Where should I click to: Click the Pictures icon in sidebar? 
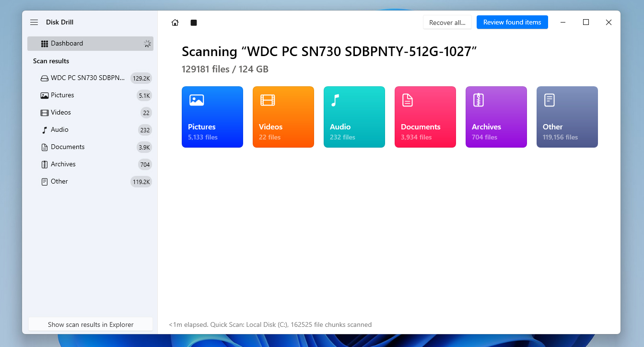45,95
